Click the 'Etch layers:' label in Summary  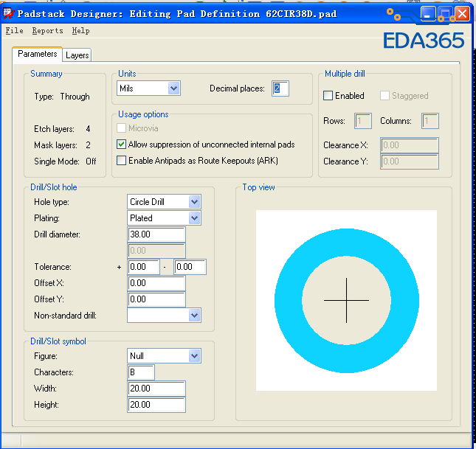point(54,129)
